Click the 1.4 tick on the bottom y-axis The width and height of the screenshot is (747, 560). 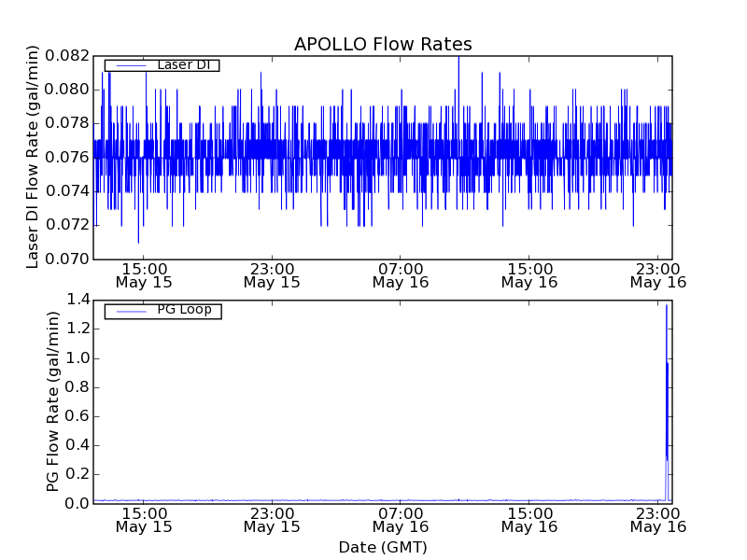click(x=78, y=300)
